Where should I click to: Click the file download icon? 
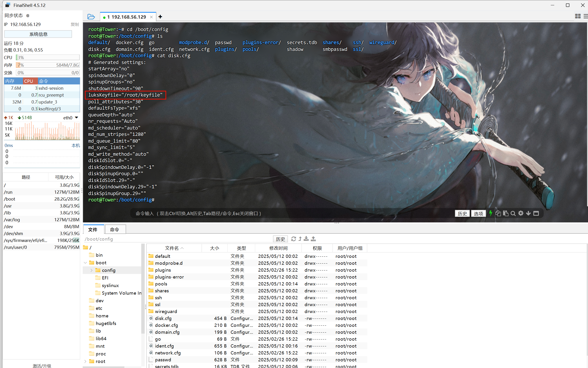[x=306, y=239]
